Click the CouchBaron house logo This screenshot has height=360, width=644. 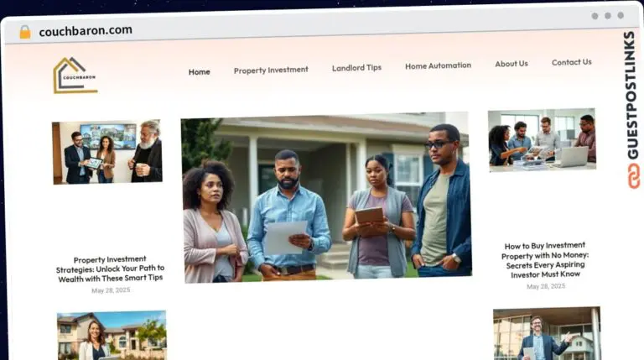tap(75, 75)
